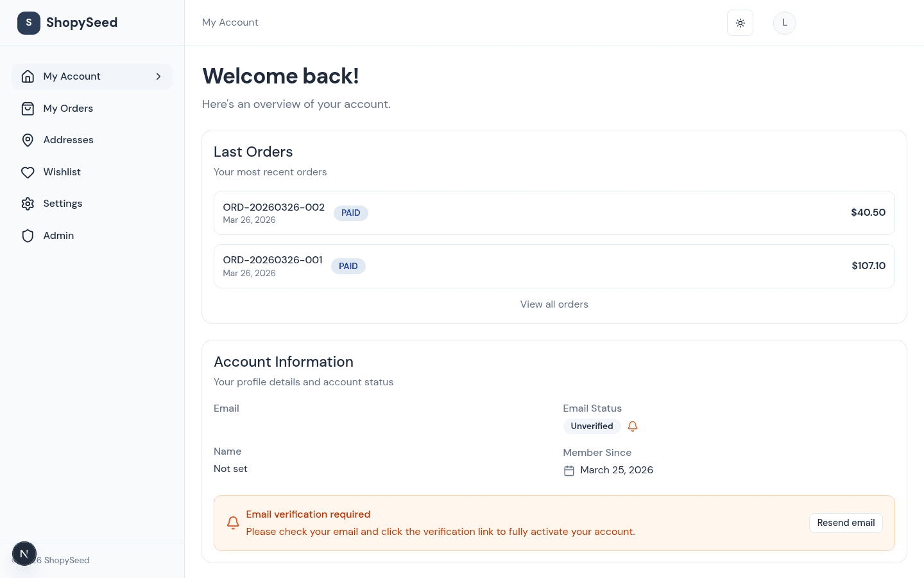Click the alert bell in the verification banner
924x578 pixels.
[x=233, y=523]
